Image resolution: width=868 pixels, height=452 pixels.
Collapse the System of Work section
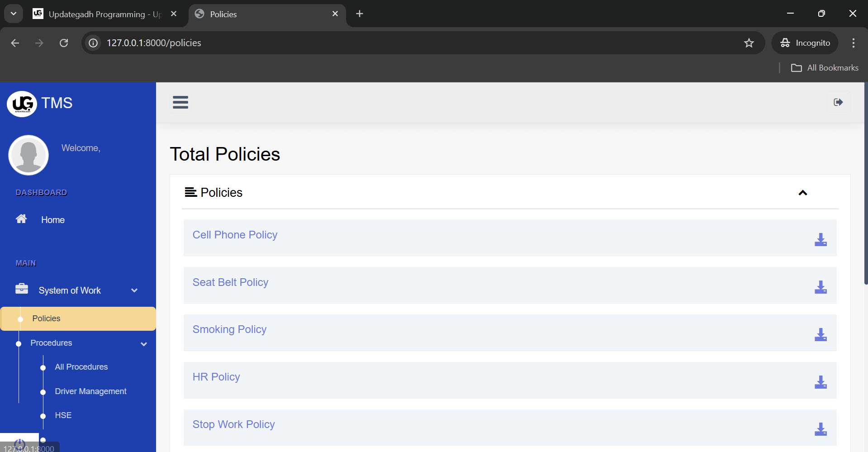tap(134, 290)
